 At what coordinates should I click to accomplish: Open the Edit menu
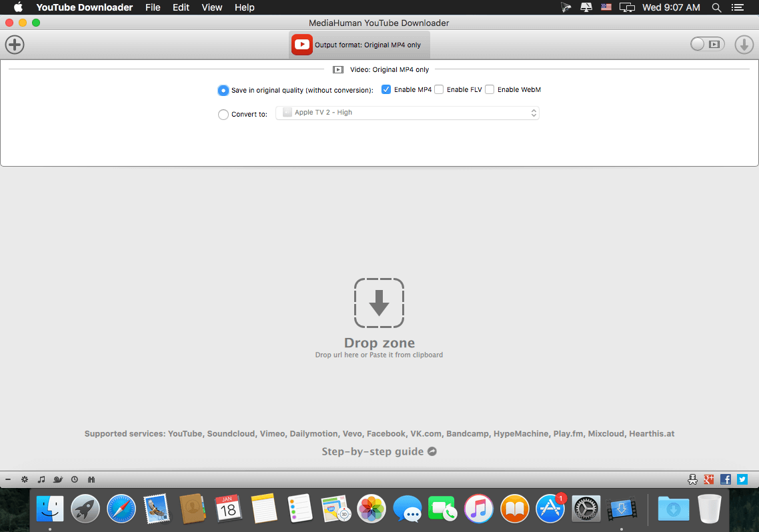tap(181, 7)
